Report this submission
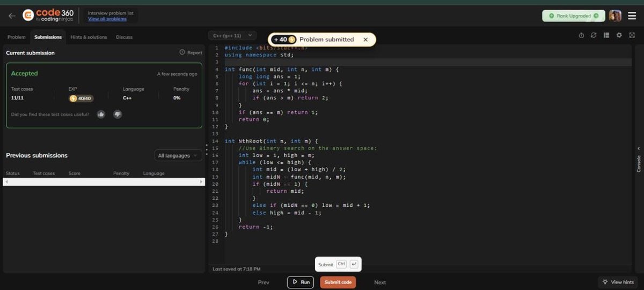Viewport: 644px width, 290px height. pos(191,53)
